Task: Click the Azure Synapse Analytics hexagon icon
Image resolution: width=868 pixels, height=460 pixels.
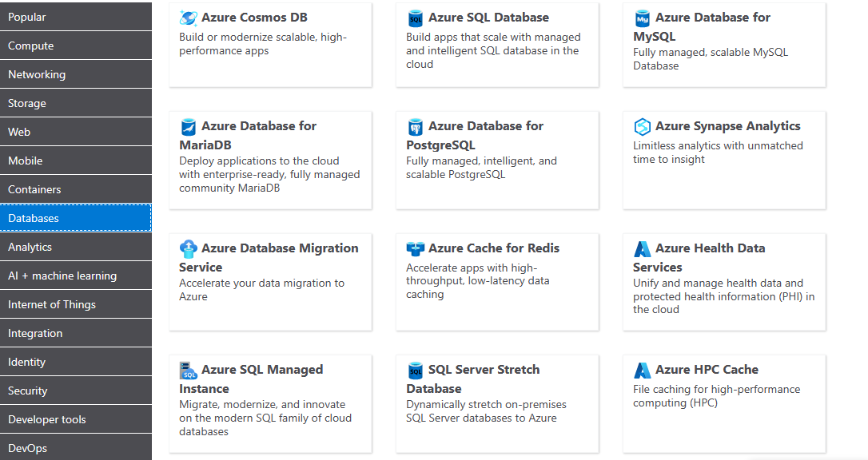Action: pos(642,127)
